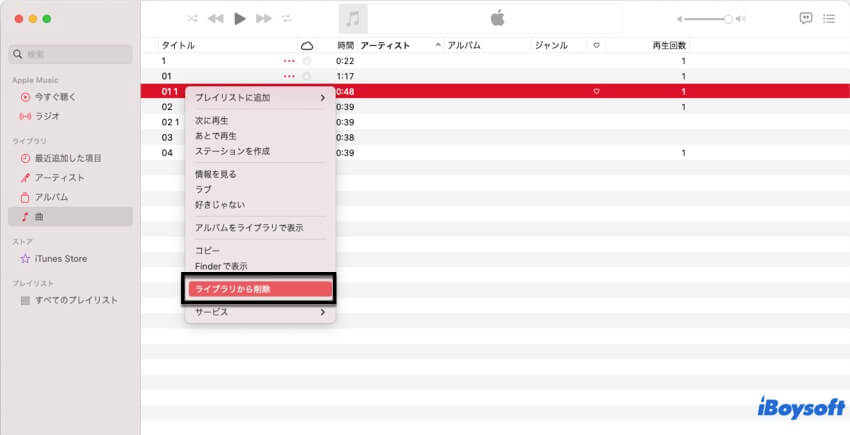Viewport: 850px width, 435px height.
Task: Select song row titled 02
Action: tap(495, 107)
